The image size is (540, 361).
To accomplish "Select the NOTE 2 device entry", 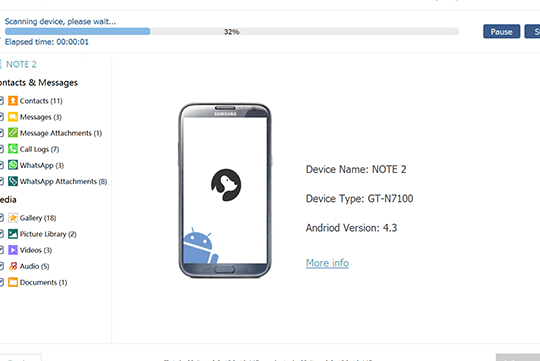I will (21, 64).
